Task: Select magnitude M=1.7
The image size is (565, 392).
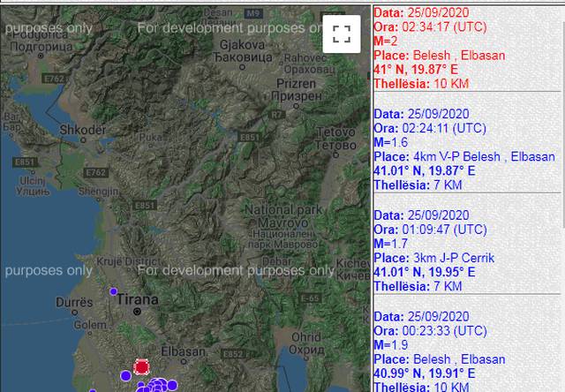Action: (390, 243)
